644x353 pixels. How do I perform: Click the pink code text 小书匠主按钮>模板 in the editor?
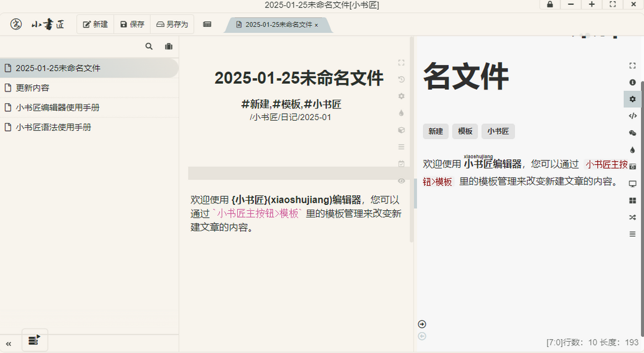tap(258, 214)
